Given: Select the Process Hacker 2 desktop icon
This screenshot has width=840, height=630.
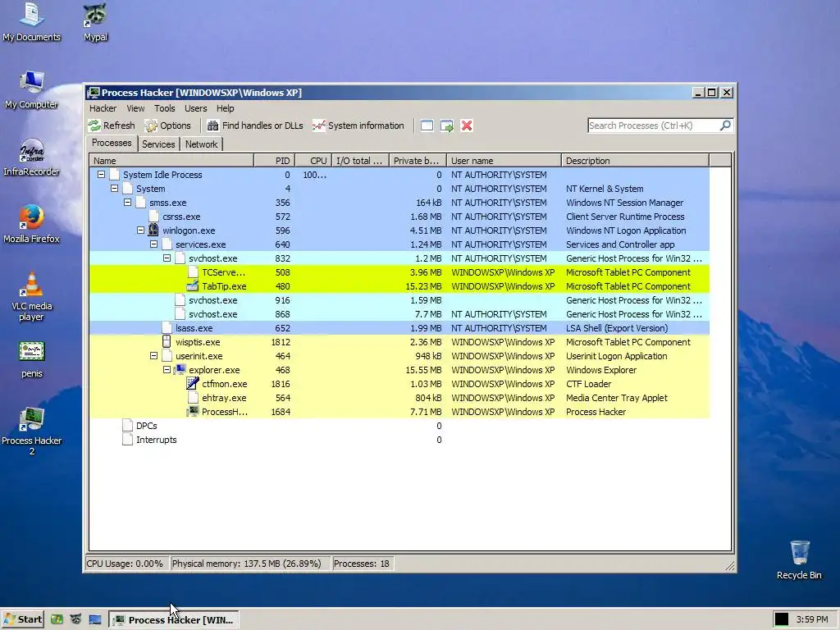Looking at the screenshot, I should (32, 431).
